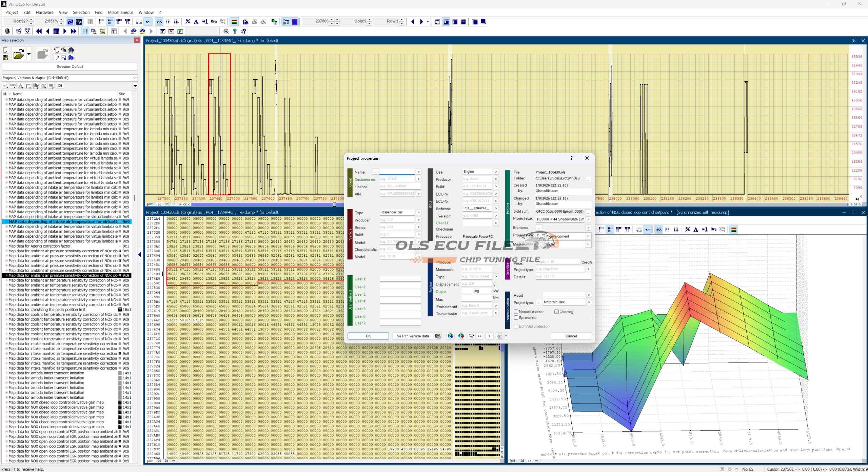Open the Miscellaneous menu
868x472 pixels.
click(x=120, y=13)
